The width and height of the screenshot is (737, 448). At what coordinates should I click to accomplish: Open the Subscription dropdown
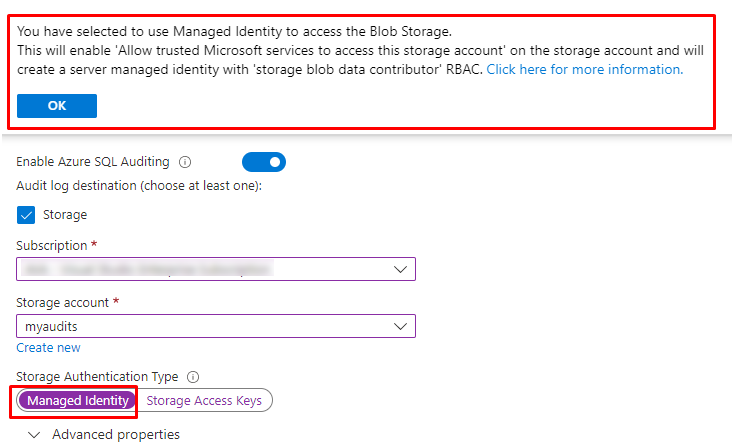(215, 270)
